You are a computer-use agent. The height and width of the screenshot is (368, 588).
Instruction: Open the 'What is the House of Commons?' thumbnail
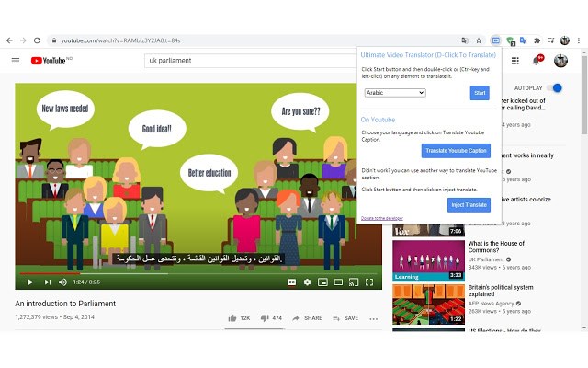point(429,260)
